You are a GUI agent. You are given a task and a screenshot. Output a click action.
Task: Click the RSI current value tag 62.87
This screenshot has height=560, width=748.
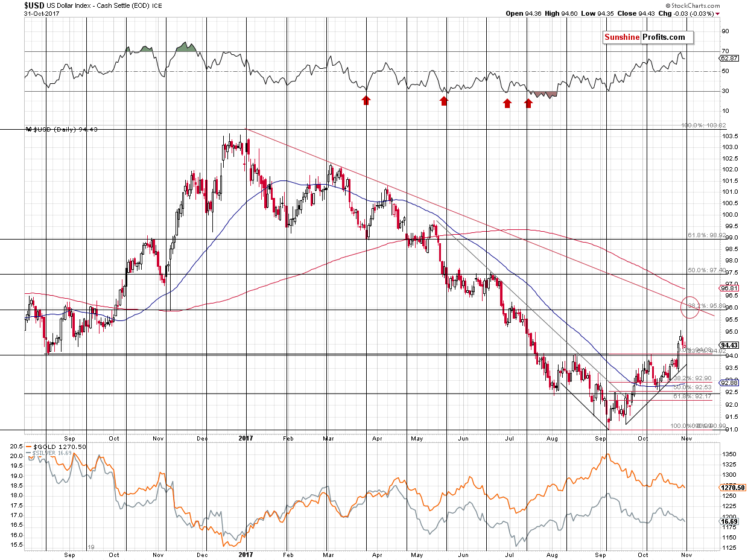pos(729,59)
